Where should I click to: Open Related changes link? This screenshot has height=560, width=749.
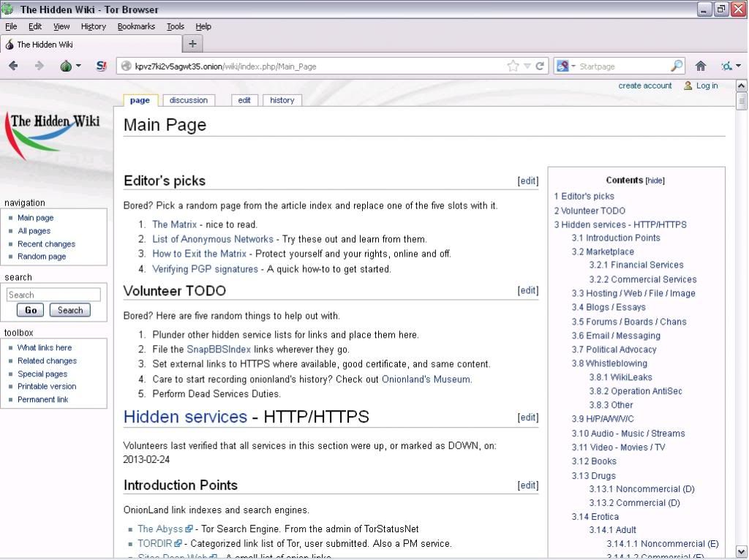click(x=47, y=361)
